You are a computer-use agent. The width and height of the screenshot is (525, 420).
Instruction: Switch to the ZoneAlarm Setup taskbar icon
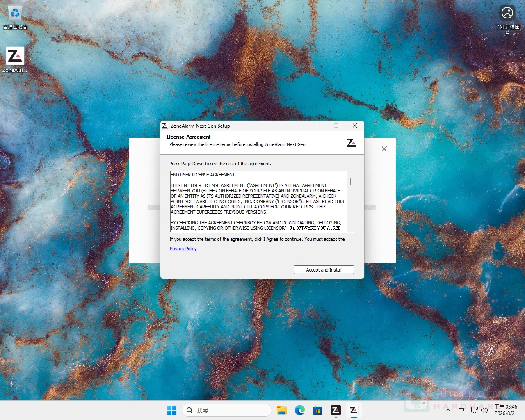point(354,410)
